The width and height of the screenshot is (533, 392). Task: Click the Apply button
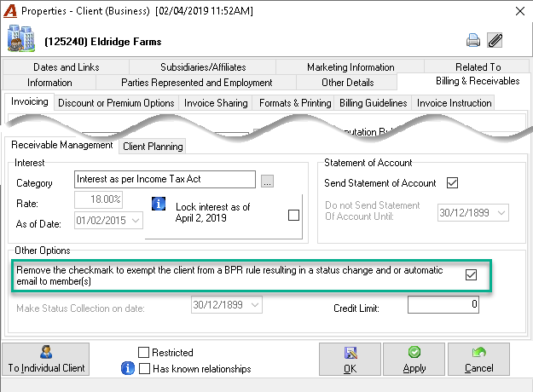(x=414, y=359)
